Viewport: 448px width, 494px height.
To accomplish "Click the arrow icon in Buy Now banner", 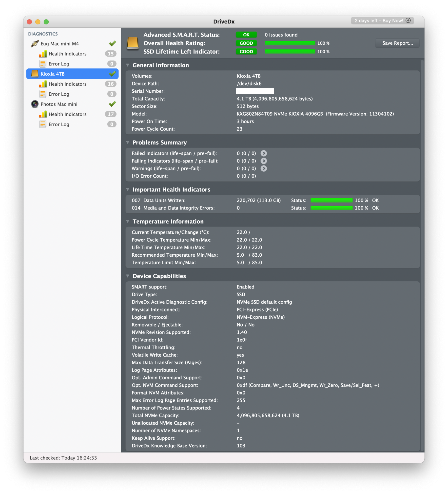I will [x=408, y=21].
